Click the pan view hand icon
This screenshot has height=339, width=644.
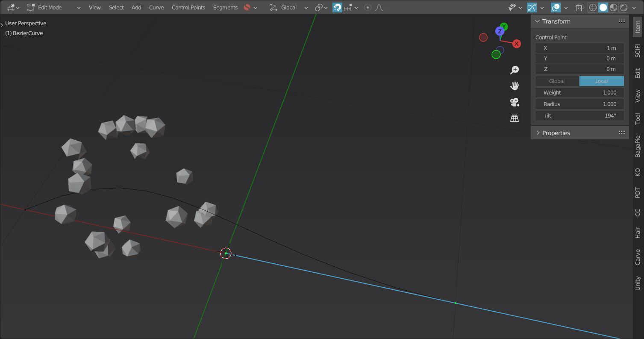point(515,86)
